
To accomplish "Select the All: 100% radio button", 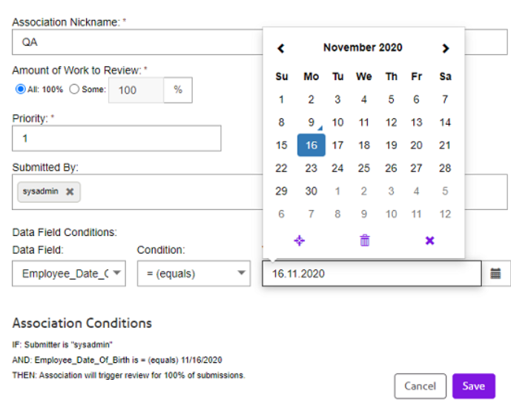I will pos(20,89).
